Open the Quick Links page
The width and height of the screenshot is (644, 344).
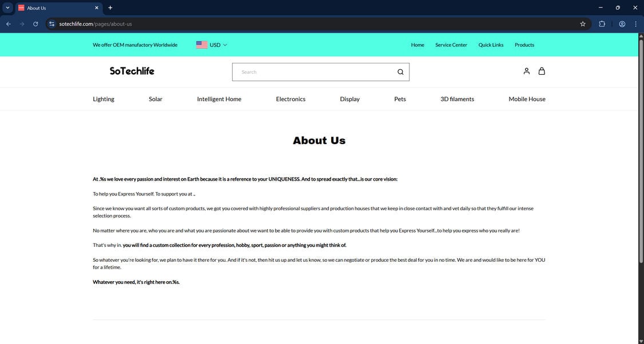(491, 45)
